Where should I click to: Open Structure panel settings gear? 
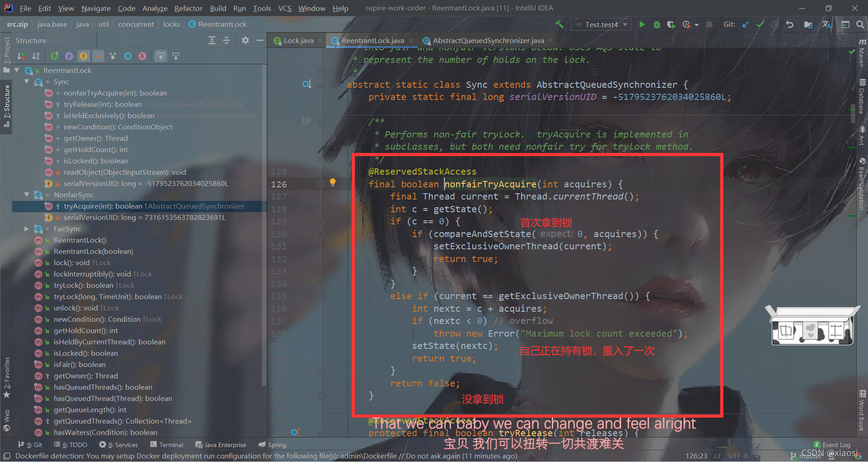pyautogui.click(x=245, y=41)
